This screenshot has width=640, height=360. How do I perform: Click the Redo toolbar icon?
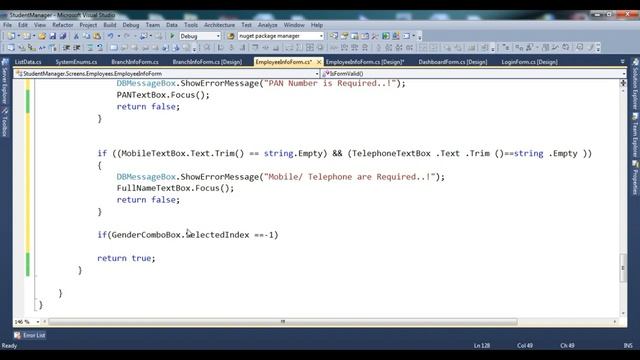coord(127,36)
